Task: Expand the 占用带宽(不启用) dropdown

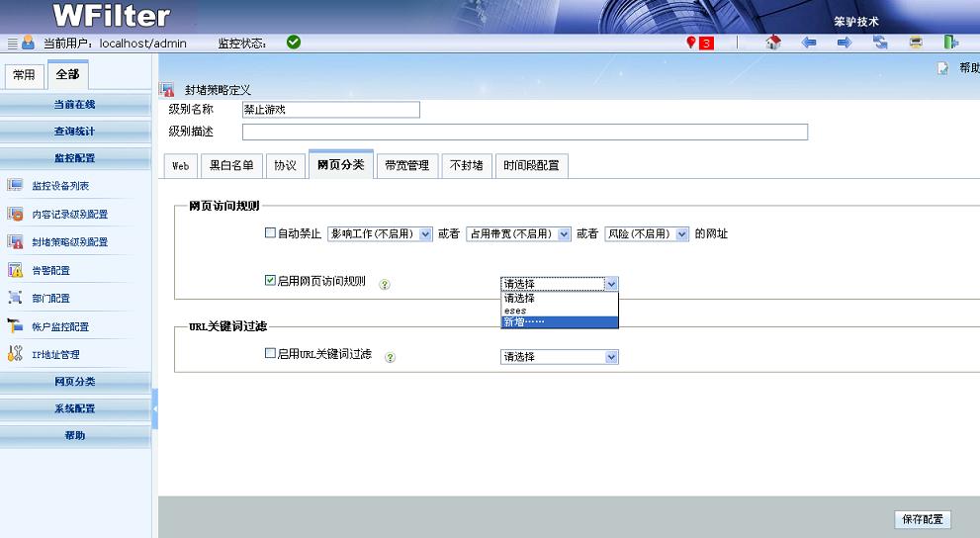Action: coord(518,234)
